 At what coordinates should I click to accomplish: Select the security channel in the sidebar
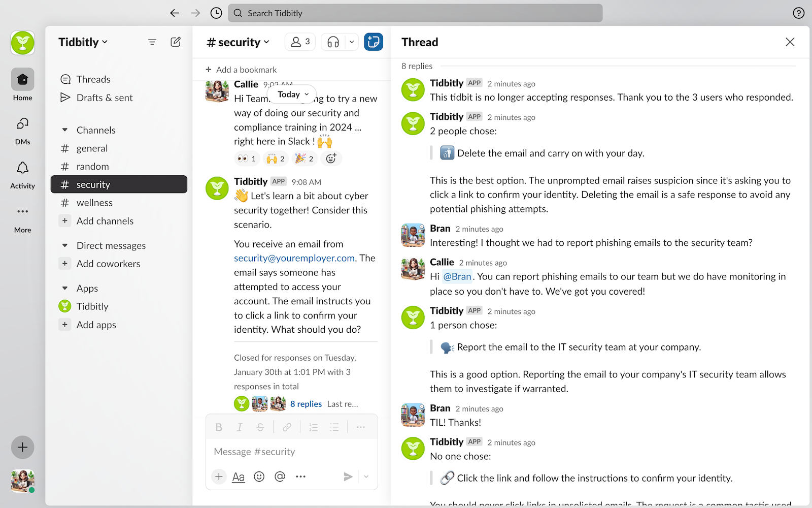[119, 184]
